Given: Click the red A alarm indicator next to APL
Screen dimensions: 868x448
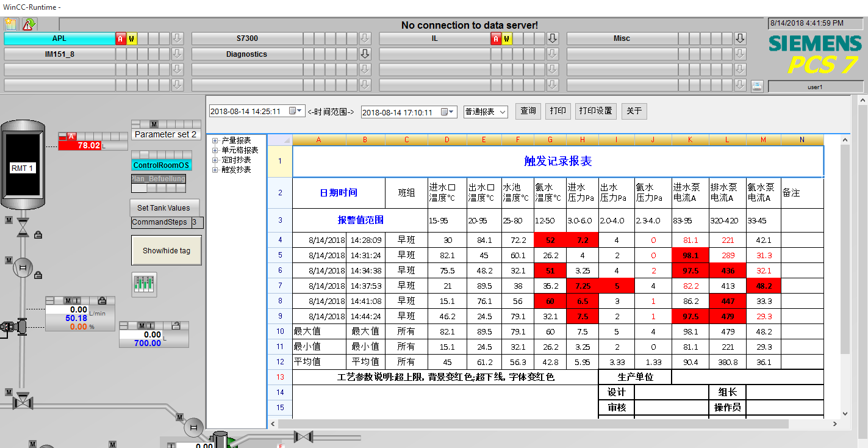Looking at the screenshot, I should (x=121, y=38).
